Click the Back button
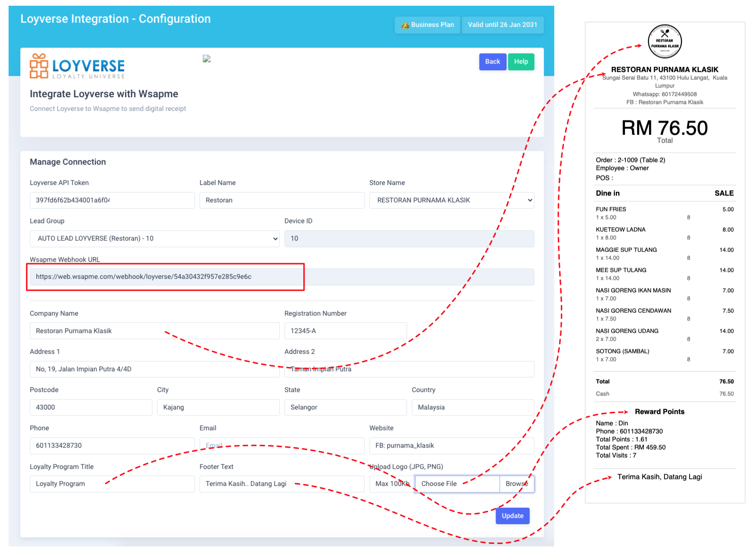Viewport: 756px width, 551px height. 492,61
